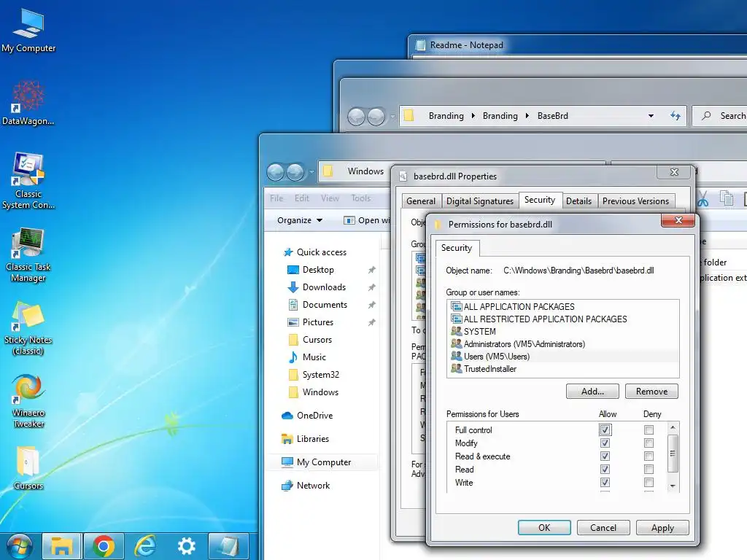
Task: Launch Sticky Notes (classic) shortcut
Action: pyautogui.click(x=28, y=329)
